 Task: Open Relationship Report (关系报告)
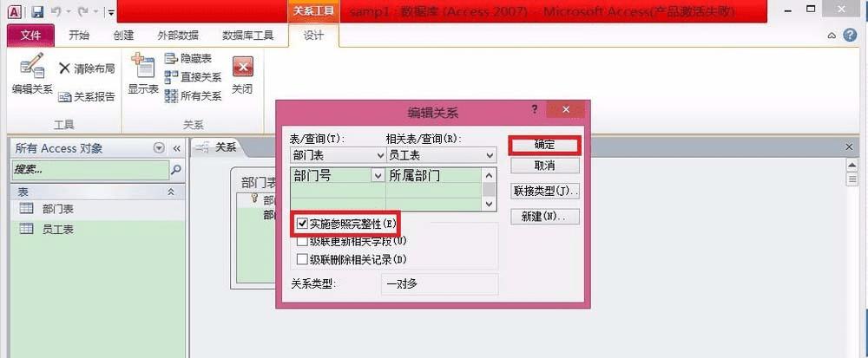(87, 97)
